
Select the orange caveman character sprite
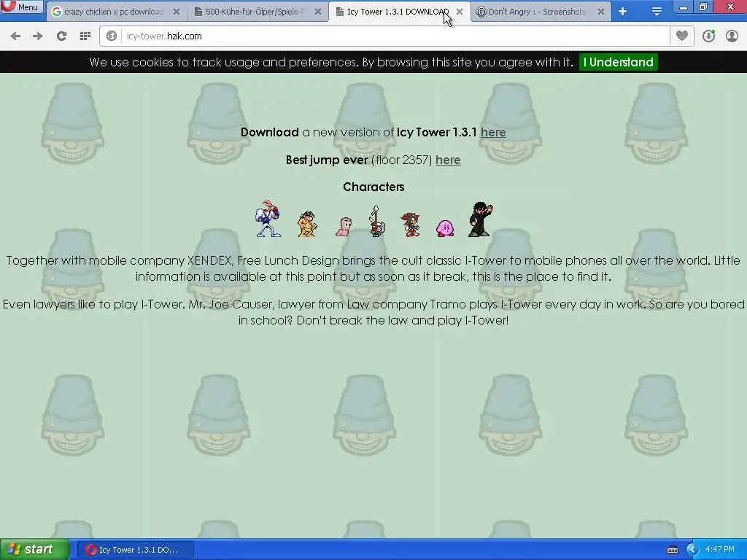click(x=307, y=224)
